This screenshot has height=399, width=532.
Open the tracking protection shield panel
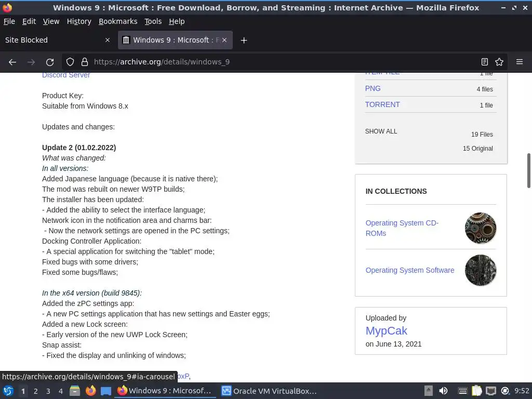(x=70, y=62)
